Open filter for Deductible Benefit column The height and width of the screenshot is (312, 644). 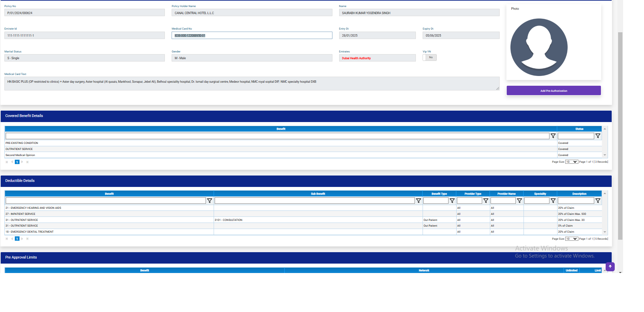point(209,201)
